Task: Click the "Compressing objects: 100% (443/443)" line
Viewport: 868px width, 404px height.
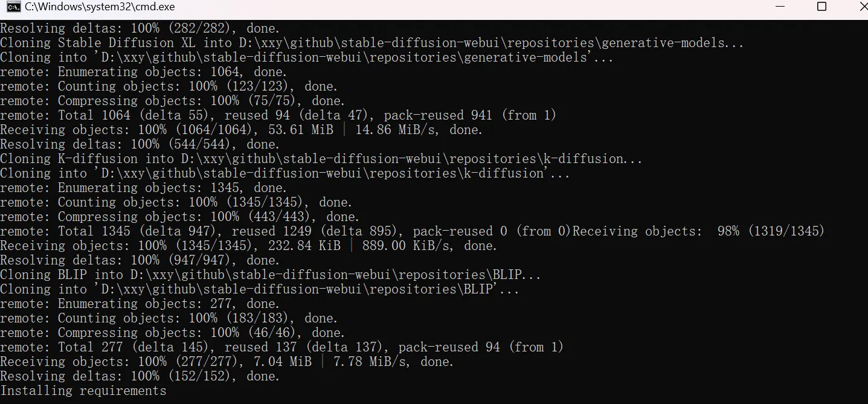Action: coord(179,217)
